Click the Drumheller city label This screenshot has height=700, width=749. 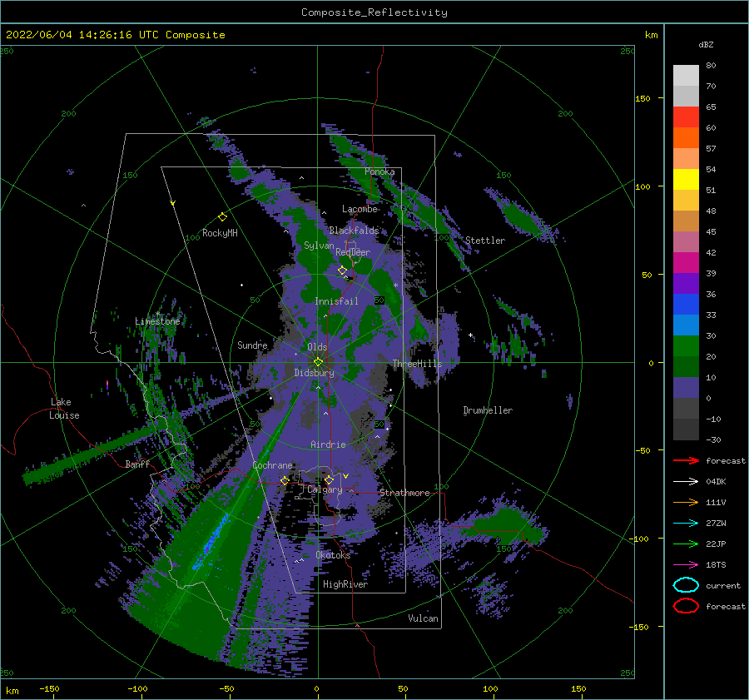coord(488,410)
